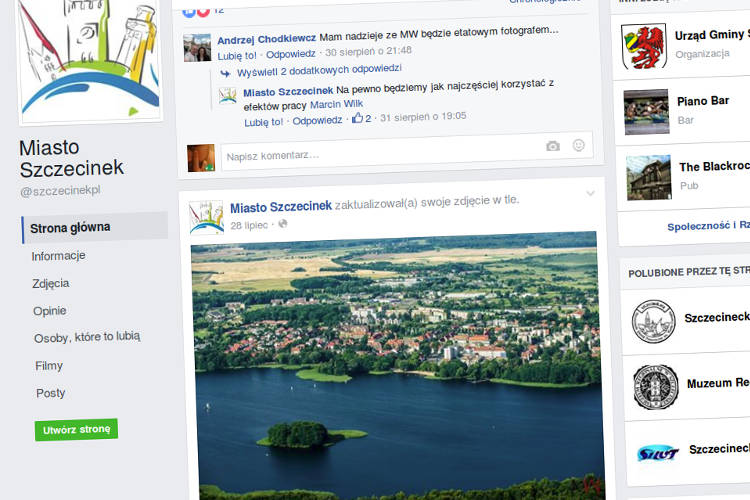Click the globe privacy icon next to 28 lipiec
Image resolution: width=750 pixels, height=500 pixels.
[x=283, y=223]
